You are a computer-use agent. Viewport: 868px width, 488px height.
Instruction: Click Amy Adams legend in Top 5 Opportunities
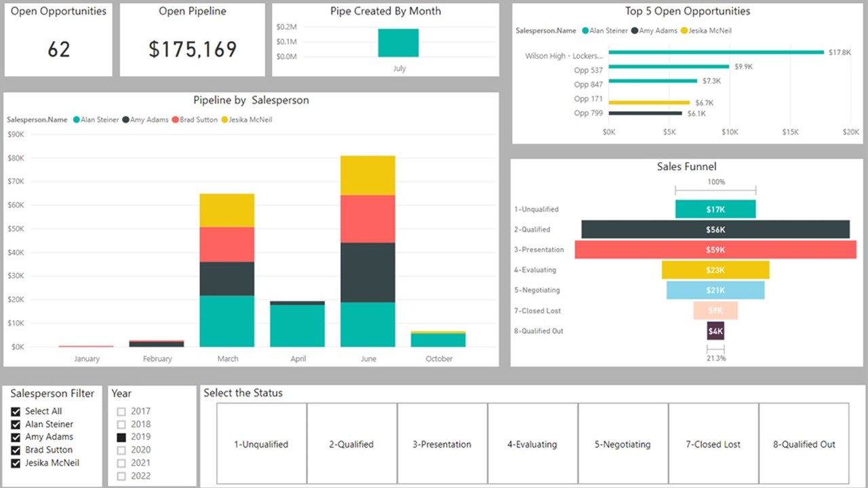coord(654,30)
